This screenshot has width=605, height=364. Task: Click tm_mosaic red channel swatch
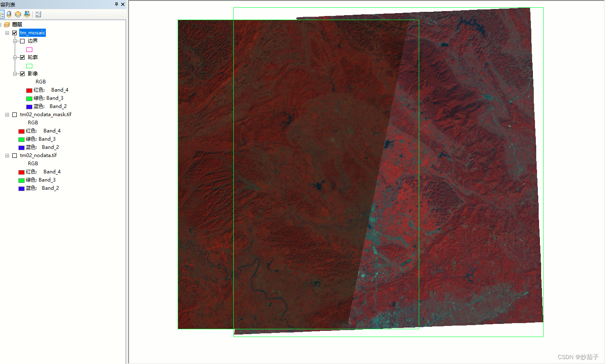[29, 90]
